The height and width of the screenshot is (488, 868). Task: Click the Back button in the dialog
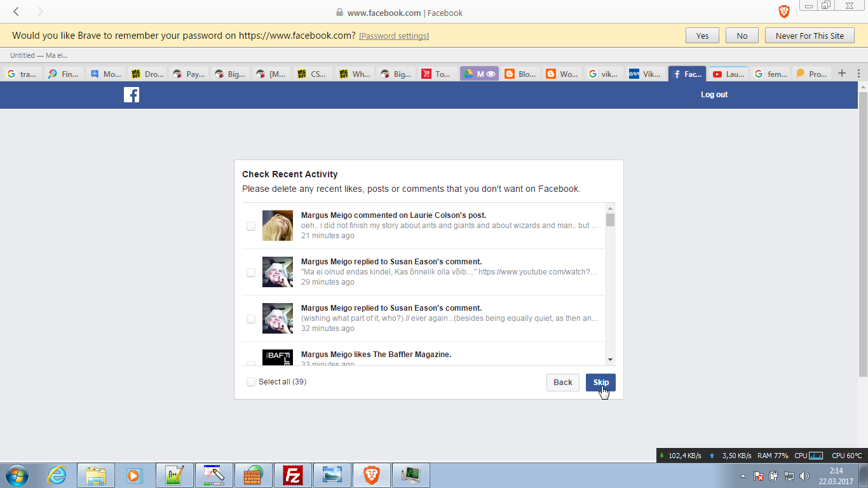click(x=563, y=382)
